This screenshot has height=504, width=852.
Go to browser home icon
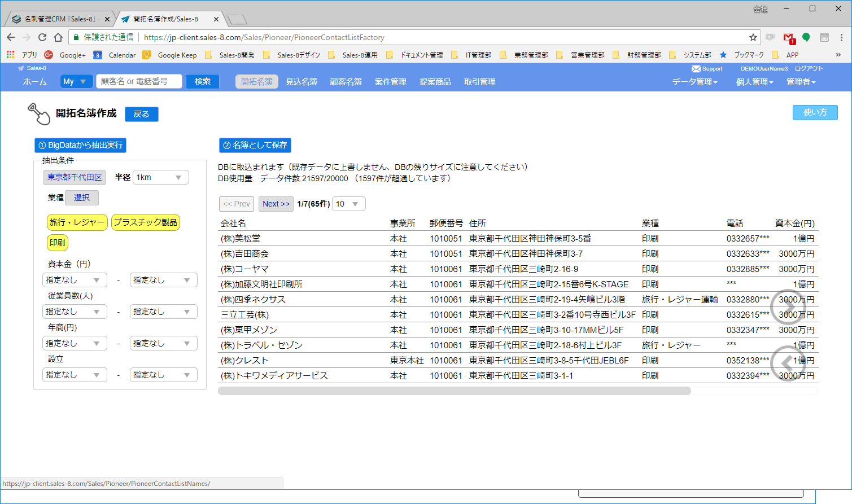coord(58,37)
